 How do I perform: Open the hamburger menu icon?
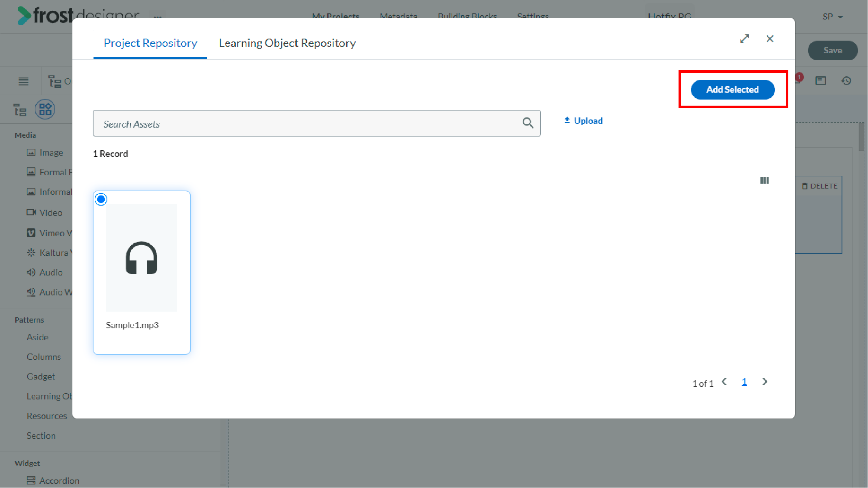(x=24, y=81)
